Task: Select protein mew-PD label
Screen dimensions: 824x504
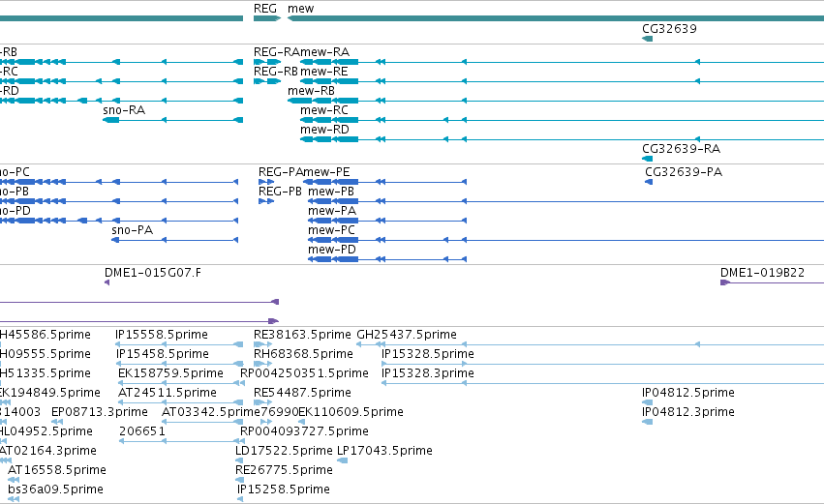Action: 332,250
